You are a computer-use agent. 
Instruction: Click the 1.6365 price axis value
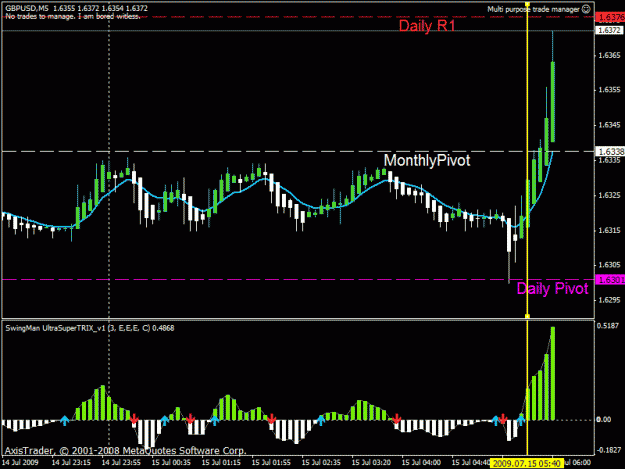click(x=609, y=55)
